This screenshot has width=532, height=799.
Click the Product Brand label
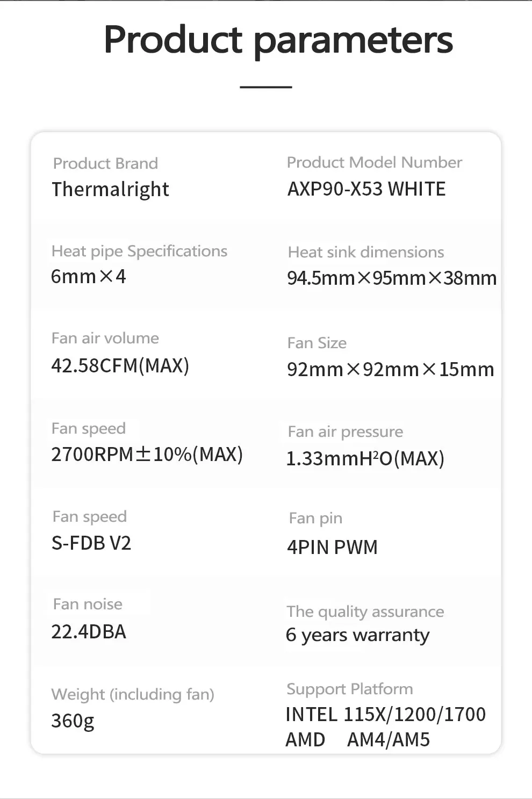tap(105, 163)
